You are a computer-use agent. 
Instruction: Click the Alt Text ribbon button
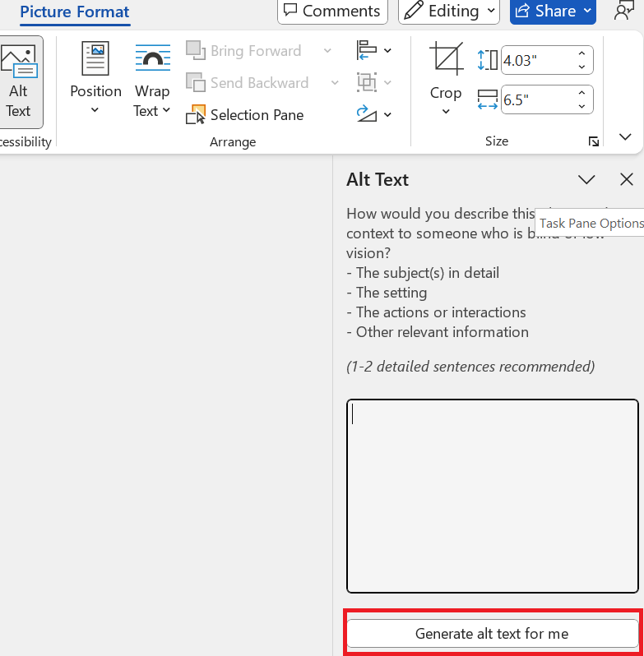[18, 82]
